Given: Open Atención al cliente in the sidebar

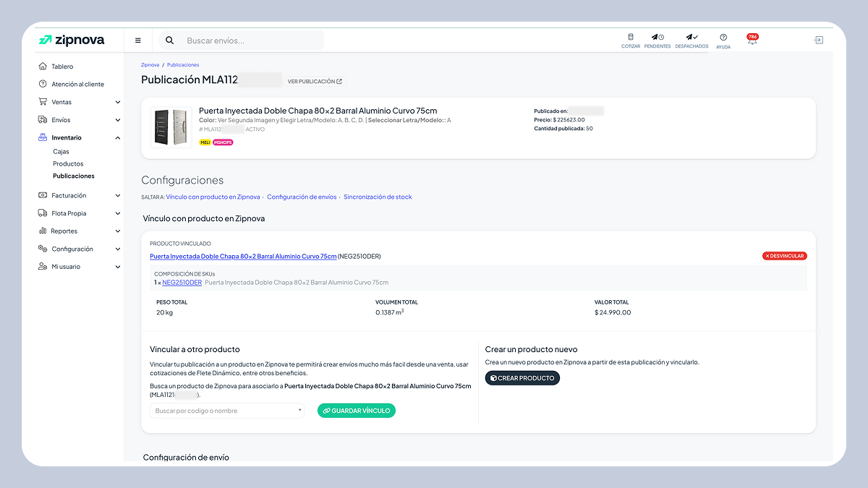Looking at the screenshot, I should (x=77, y=84).
